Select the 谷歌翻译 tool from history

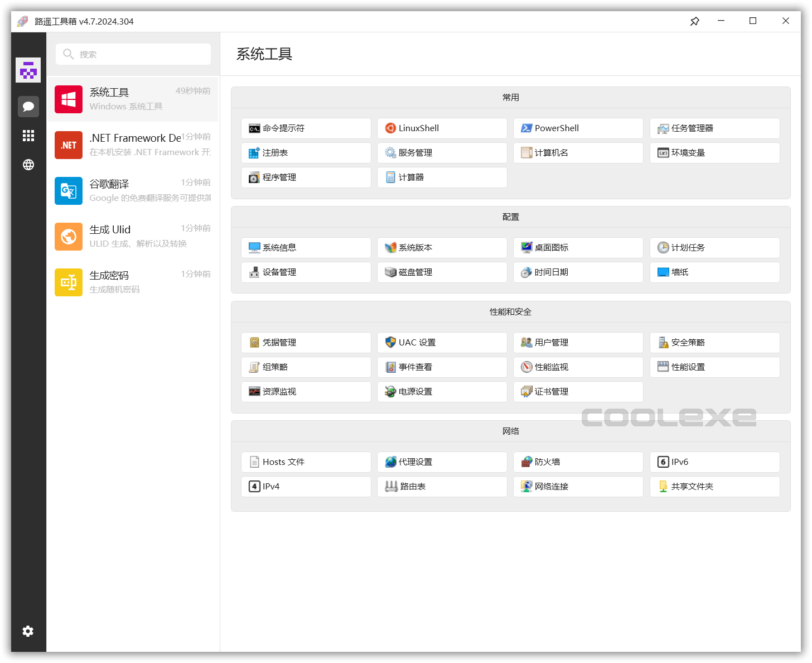point(133,191)
